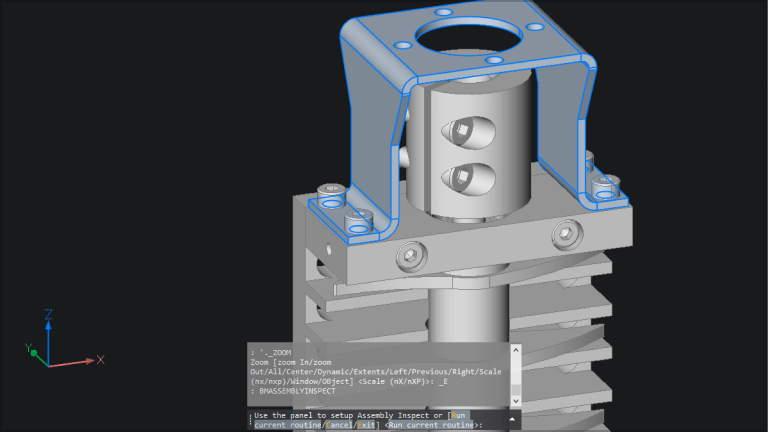Choose the Exit command option
The image size is (768, 432).
click(366, 425)
